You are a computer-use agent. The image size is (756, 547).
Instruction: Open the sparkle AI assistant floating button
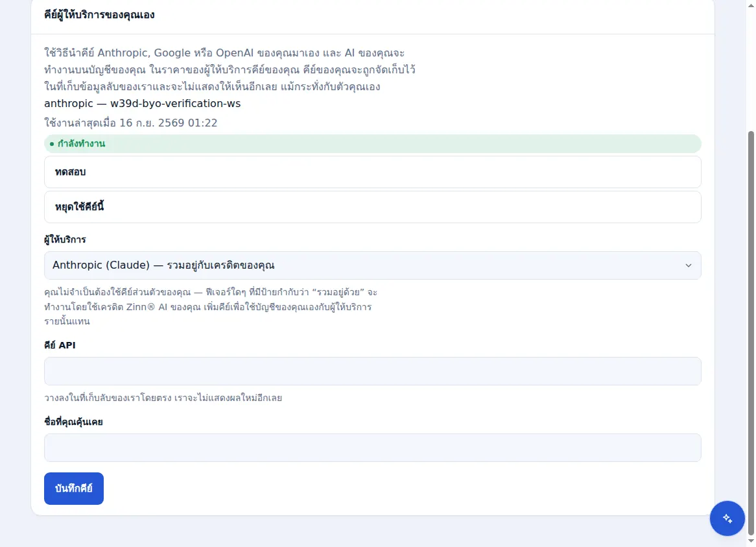(727, 518)
